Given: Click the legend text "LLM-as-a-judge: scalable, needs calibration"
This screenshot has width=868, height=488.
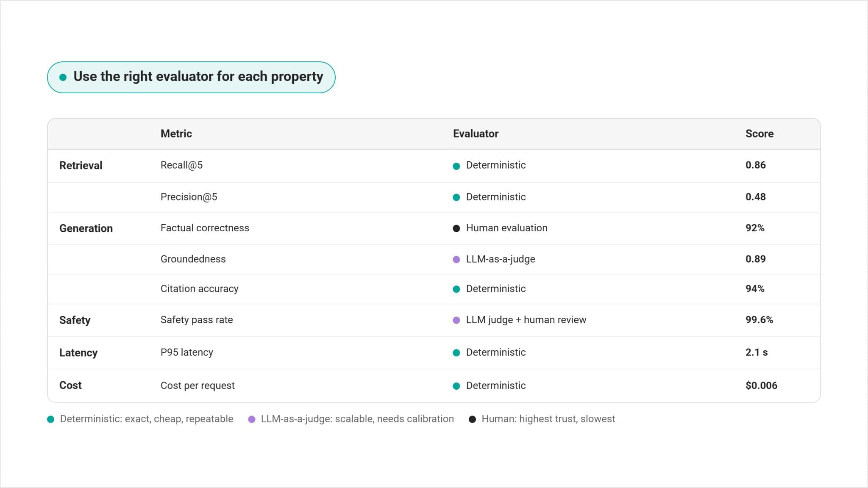Looking at the screenshot, I should pyautogui.click(x=357, y=419).
